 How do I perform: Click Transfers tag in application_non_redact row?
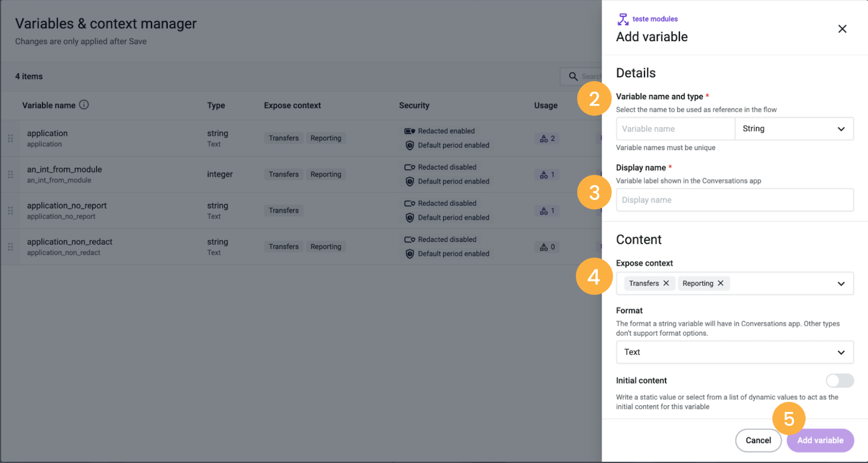(x=284, y=247)
